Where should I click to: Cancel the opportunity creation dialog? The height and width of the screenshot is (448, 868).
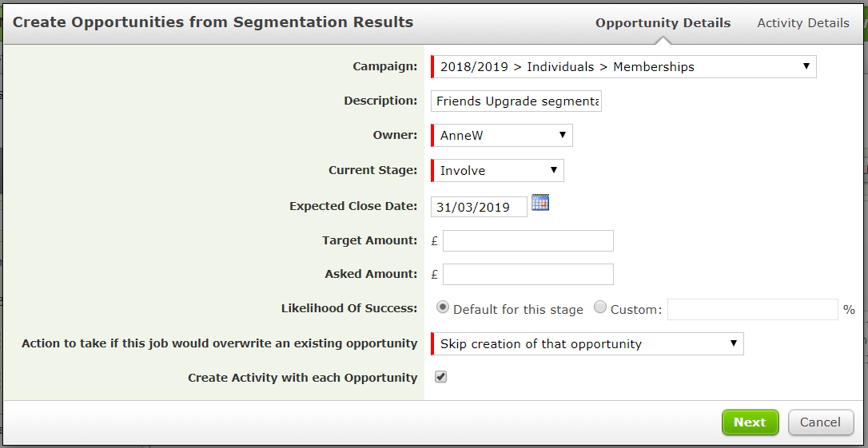pos(821,422)
